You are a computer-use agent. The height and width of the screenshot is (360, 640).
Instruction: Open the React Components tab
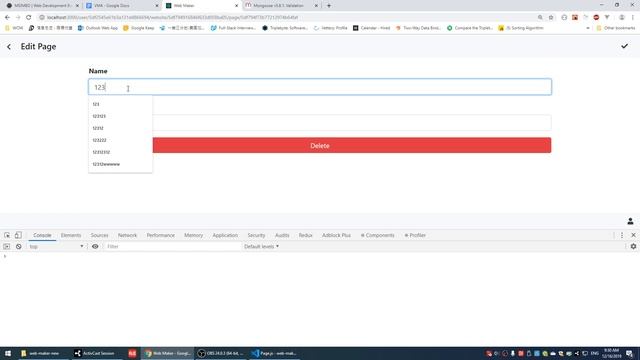coord(378,236)
